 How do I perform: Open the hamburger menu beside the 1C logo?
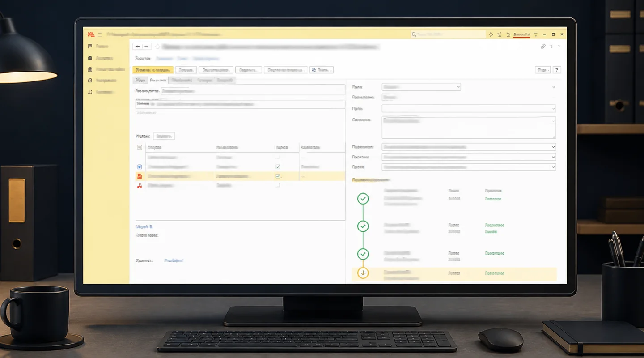(100, 34)
